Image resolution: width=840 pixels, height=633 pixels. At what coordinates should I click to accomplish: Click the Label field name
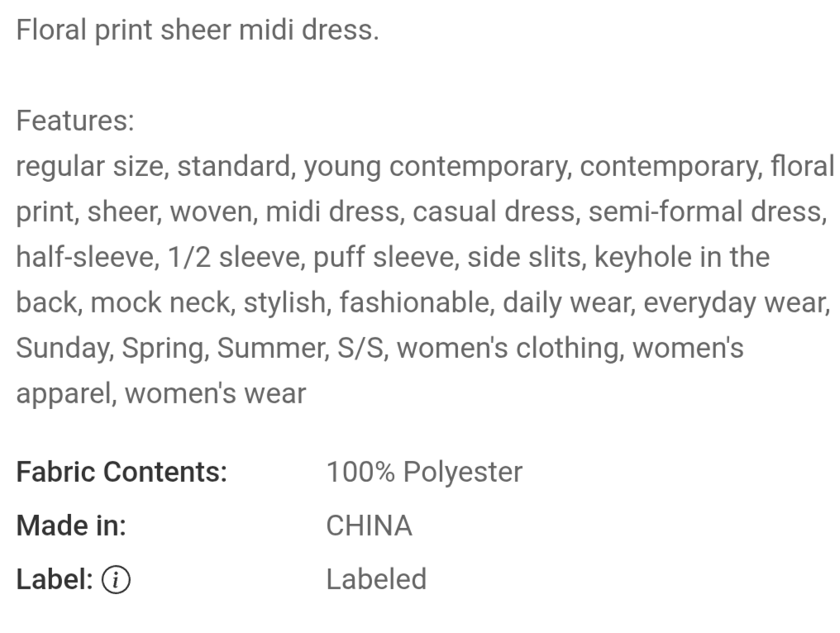coord(55,579)
